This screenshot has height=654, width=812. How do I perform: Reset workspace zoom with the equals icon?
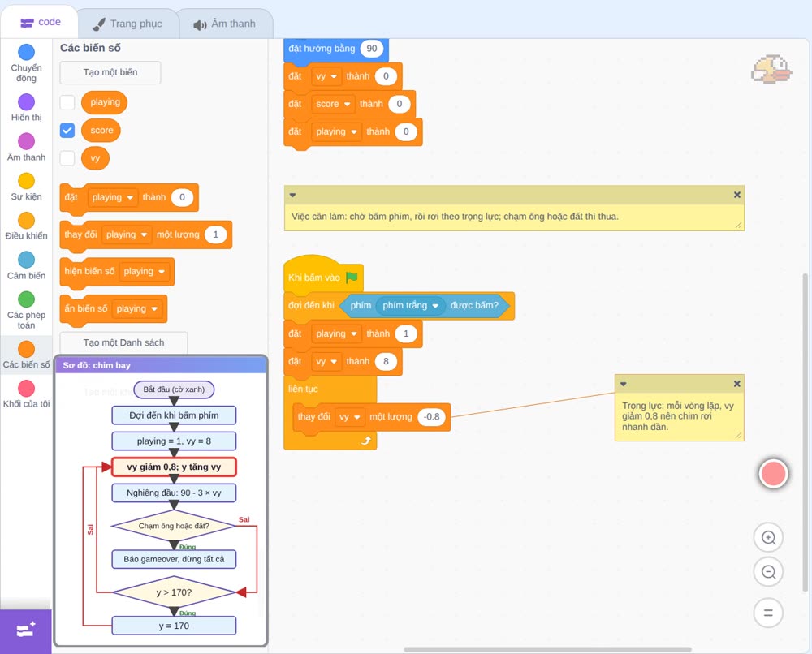point(768,613)
